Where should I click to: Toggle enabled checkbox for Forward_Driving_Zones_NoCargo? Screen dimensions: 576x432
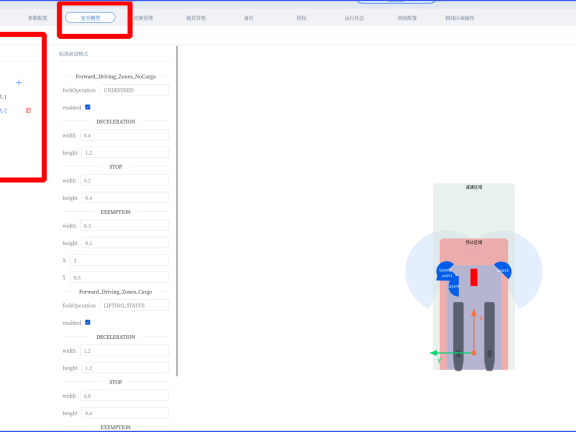[87, 107]
